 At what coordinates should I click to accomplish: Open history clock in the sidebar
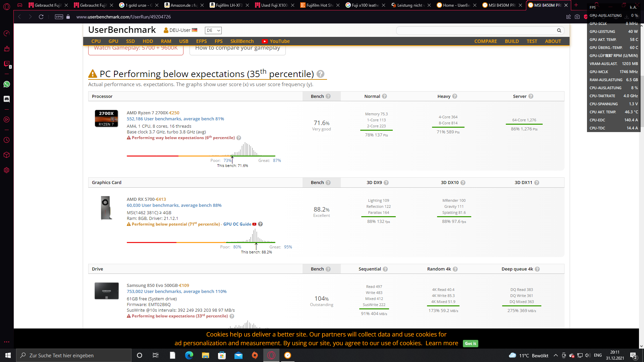click(x=7, y=140)
